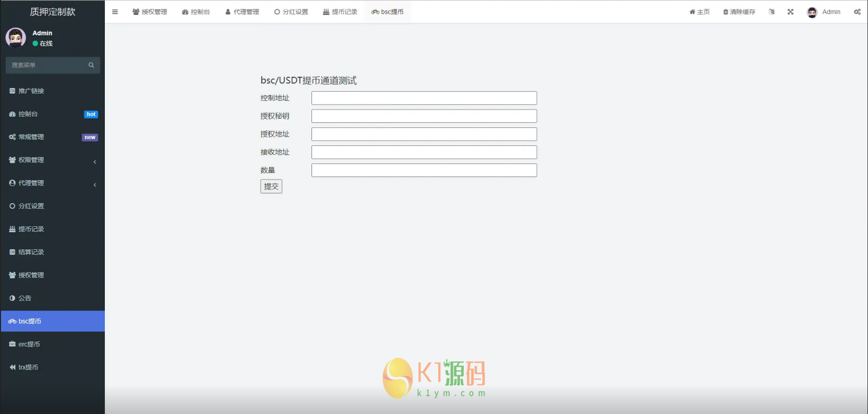Open trx提币 with the rewind icon

[53, 367]
